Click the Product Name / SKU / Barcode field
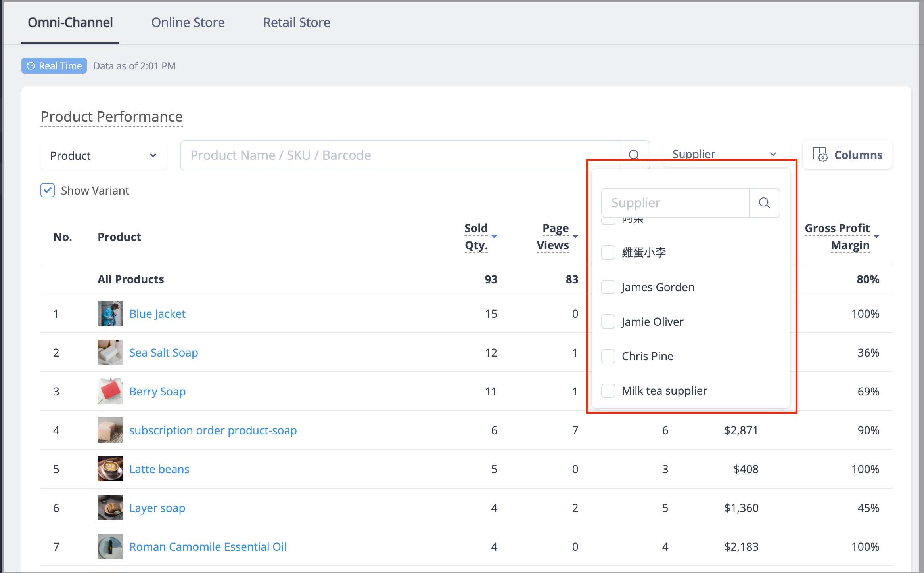Image resolution: width=924 pixels, height=573 pixels. pos(400,155)
